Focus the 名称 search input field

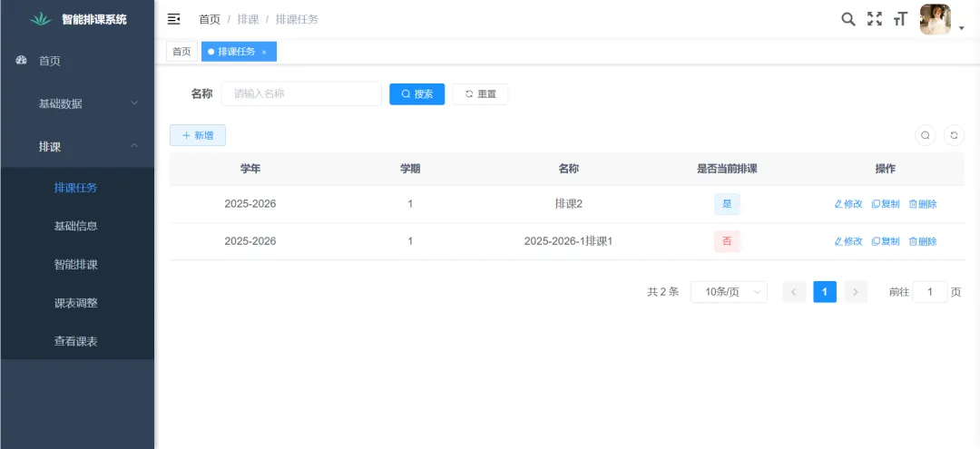click(x=301, y=93)
